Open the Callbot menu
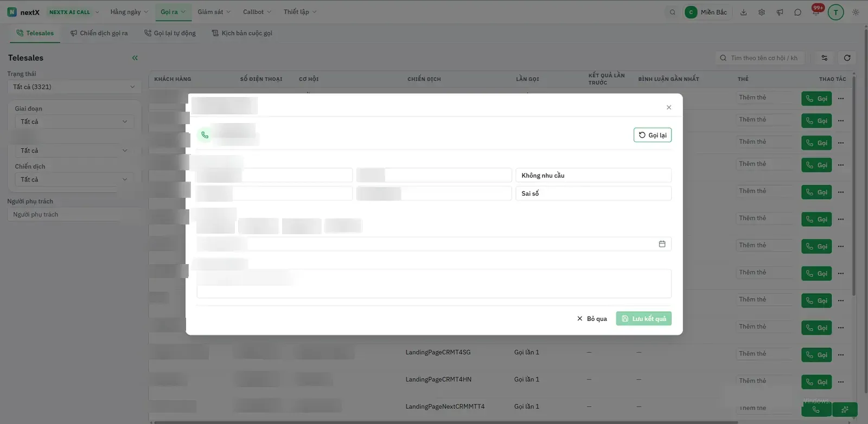 tap(257, 12)
